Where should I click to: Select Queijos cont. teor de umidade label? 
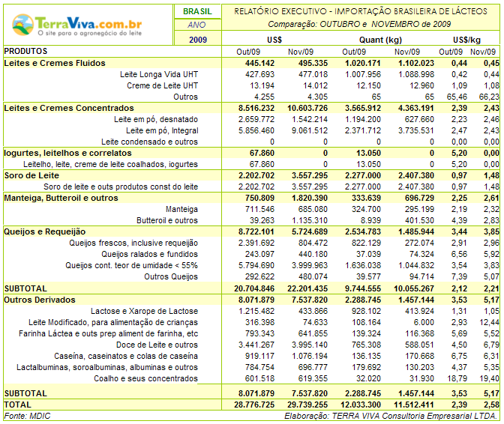click(x=131, y=265)
